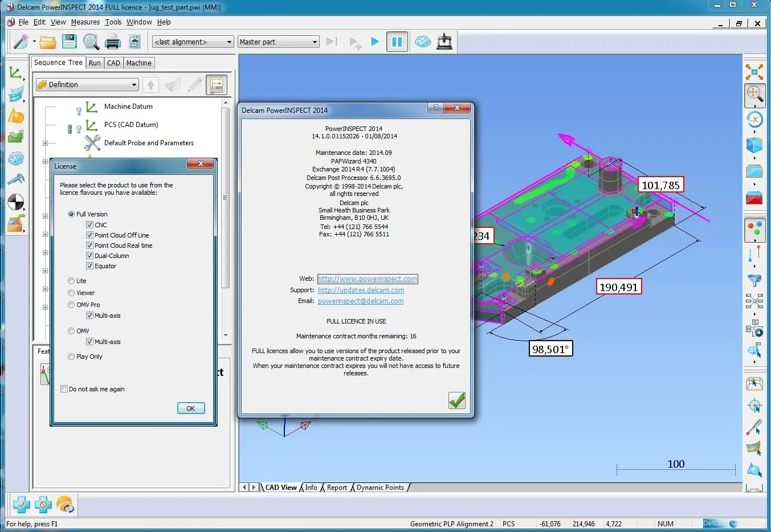Image resolution: width=771 pixels, height=532 pixels.
Task: Uncheck the CNC checkbox
Action: [x=89, y=225]
